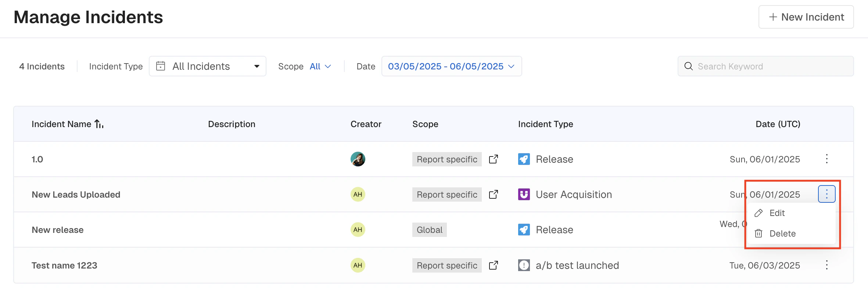Click the a/b test launched type icon
Viewport: 868px width, 299px height.
[x=524, y=265]
